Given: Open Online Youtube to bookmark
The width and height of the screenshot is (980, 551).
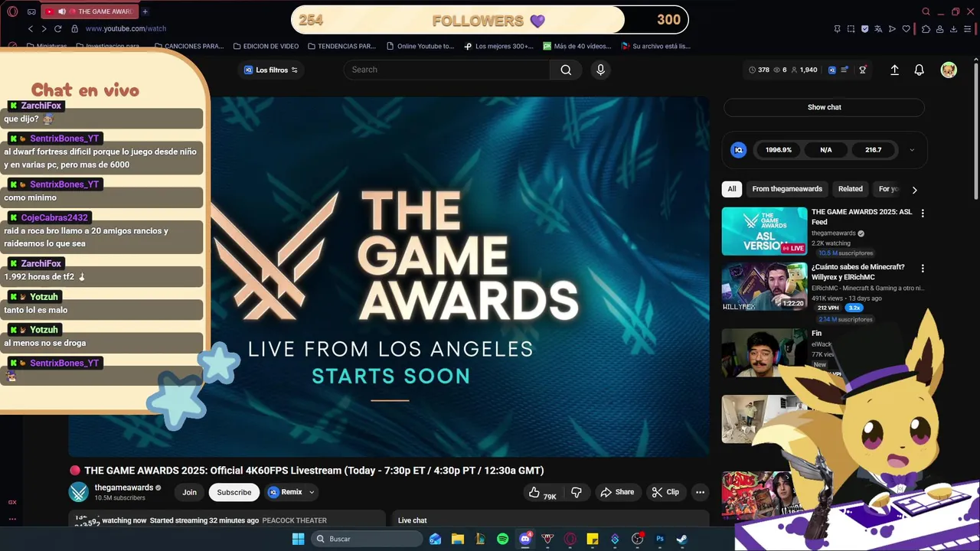Looking at the screenshot, I should coord(421,46).
